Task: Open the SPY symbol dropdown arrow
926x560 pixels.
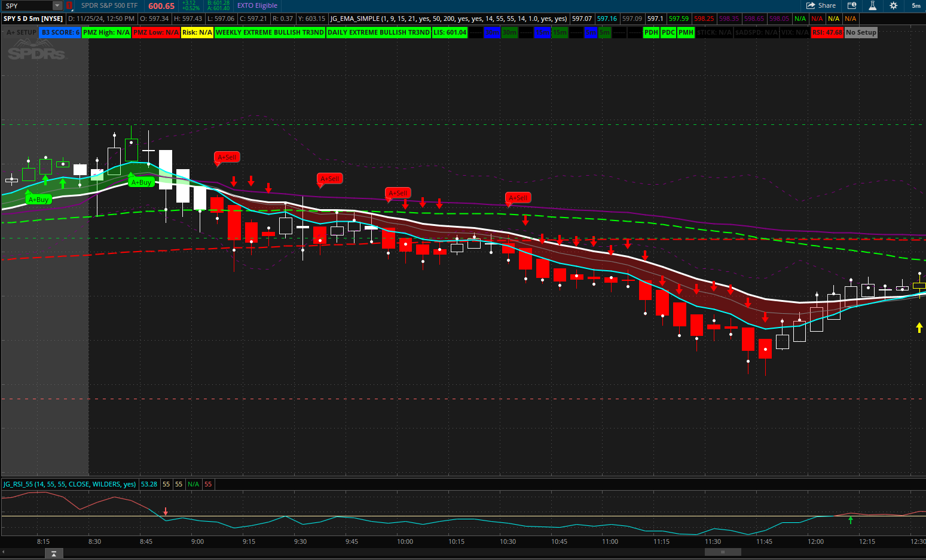Action: (x=57, y=6)
